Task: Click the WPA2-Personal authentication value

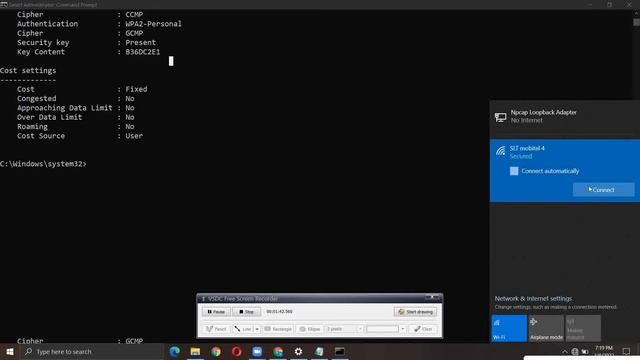Action: (x=153, y=24)
